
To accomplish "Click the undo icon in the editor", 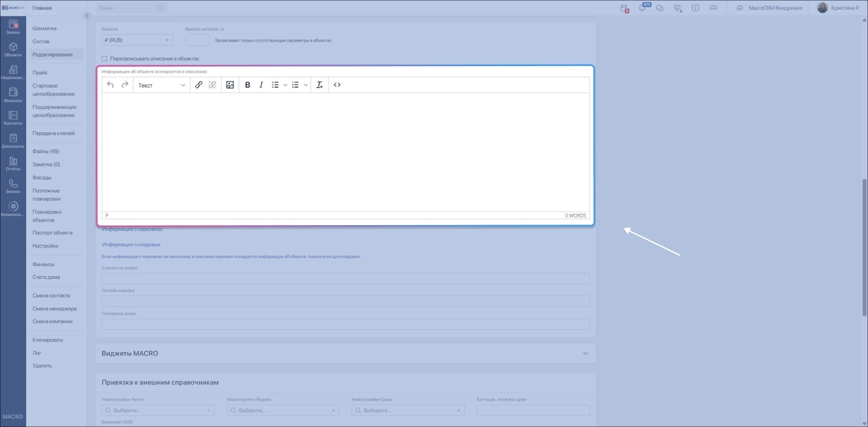I will 111,85.
